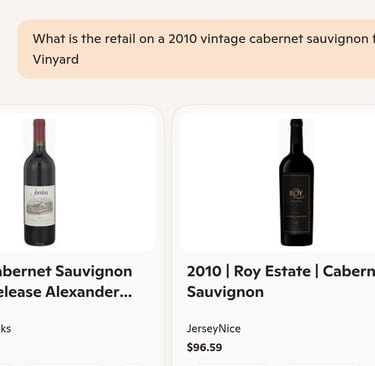The height and width of the screenshot is (366, 375).
Task: Click the truncated seller name ending in 'ks'
Action: coord(5,329)
